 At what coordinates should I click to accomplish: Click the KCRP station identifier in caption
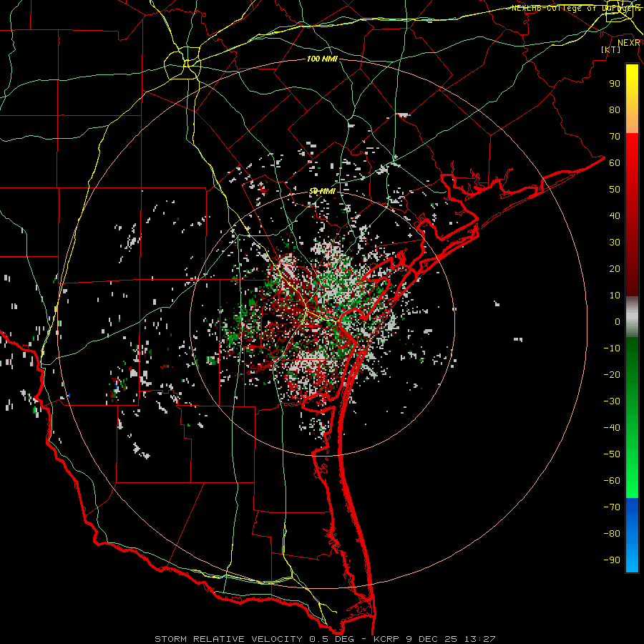pos(386,639)
